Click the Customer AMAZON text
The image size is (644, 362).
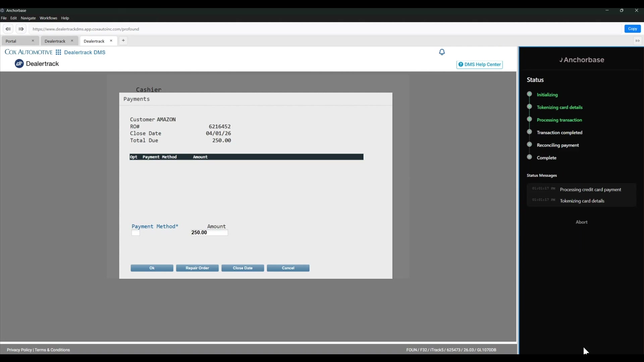(x=153, y=120)
